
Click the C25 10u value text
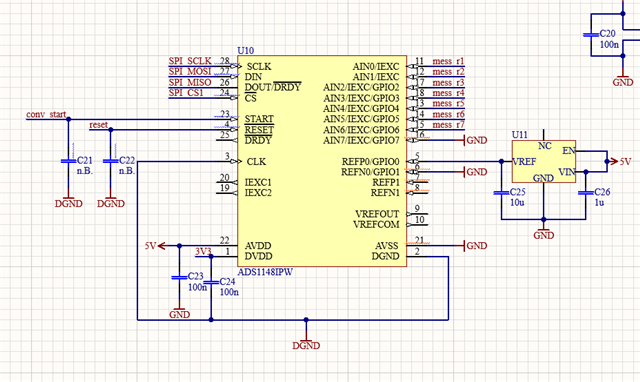point(517,202)
